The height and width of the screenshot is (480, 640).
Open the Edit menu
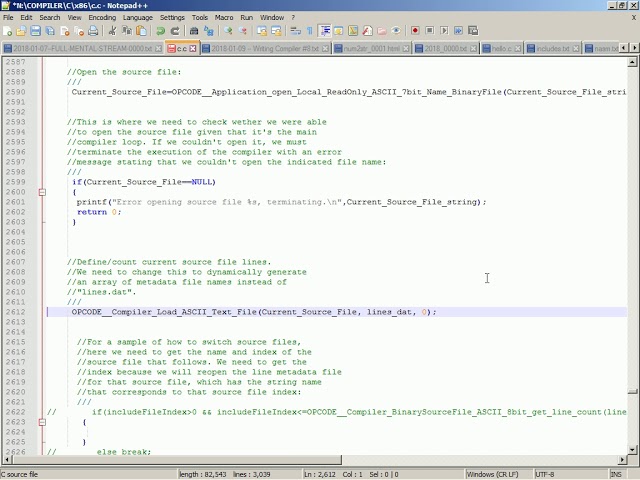point(26,18)
